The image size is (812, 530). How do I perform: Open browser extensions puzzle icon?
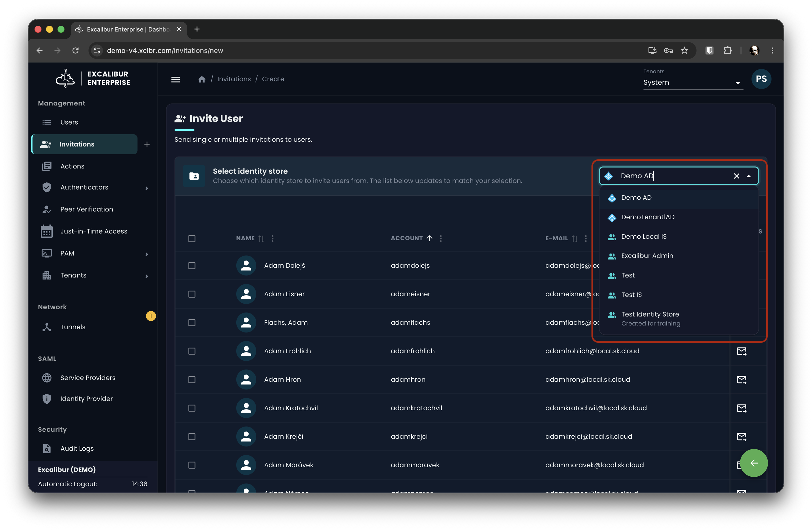(x=727, y=50)
